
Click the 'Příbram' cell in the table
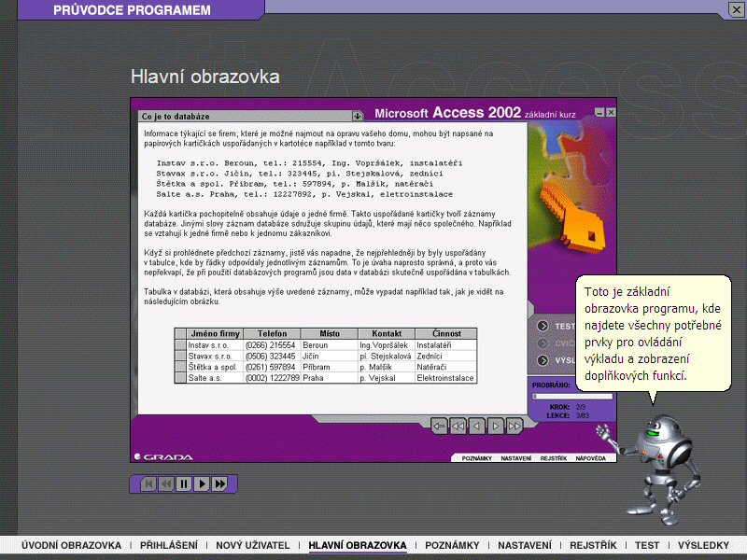330,367
